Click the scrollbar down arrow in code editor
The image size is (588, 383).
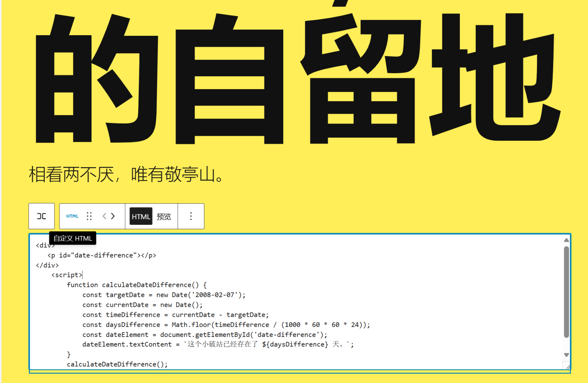tap(566, 355)
